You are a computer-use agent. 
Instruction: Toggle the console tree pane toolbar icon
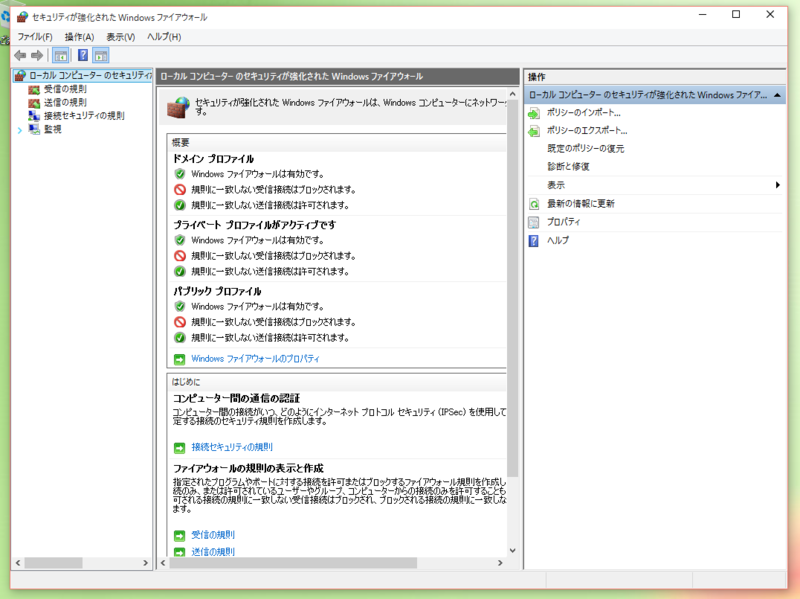pos(61,55)
